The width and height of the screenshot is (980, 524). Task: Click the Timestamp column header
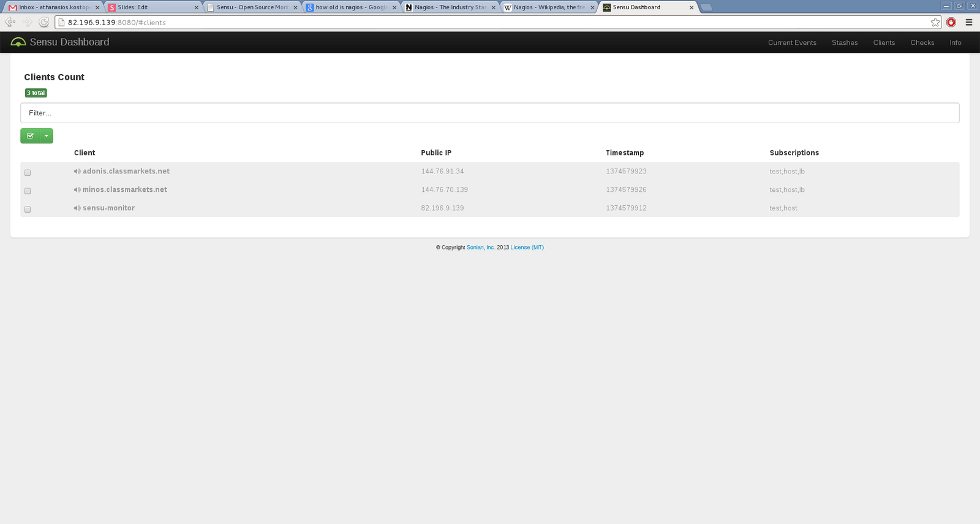click(625, 153)
